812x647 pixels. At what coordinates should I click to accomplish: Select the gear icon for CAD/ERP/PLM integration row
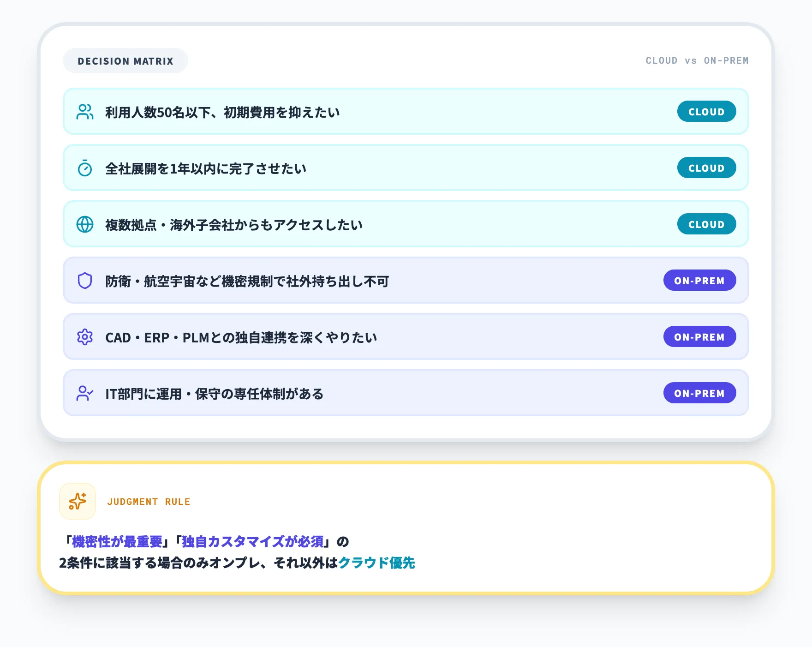tap(85, 337)
